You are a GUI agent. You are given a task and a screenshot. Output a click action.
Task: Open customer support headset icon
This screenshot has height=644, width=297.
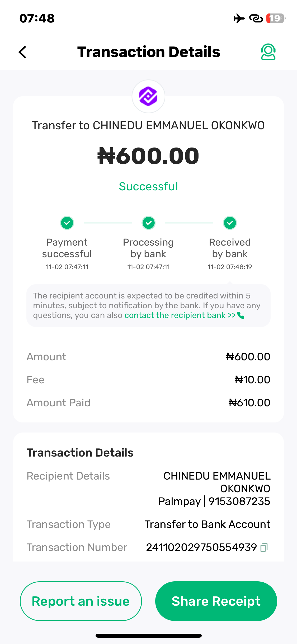point(268,52)
